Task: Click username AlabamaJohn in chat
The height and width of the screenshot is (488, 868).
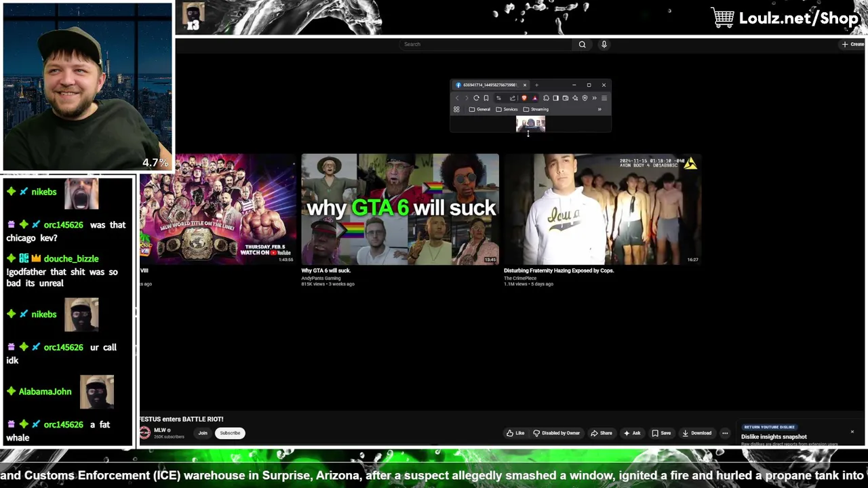Action: coord(45,392)
